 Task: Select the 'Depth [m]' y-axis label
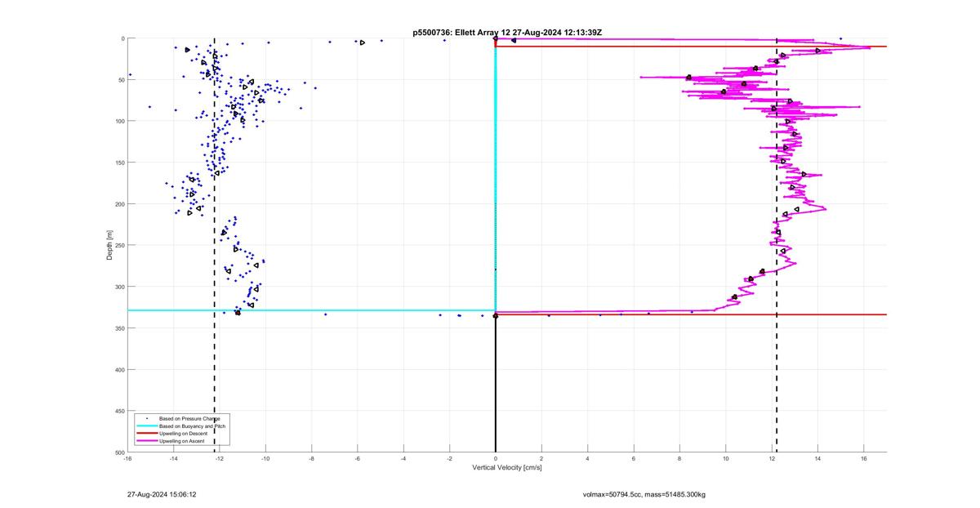pos(109,245)
